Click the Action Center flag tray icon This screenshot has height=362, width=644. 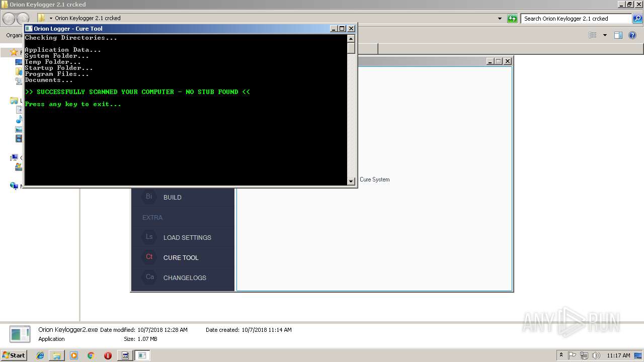point(572,355)
